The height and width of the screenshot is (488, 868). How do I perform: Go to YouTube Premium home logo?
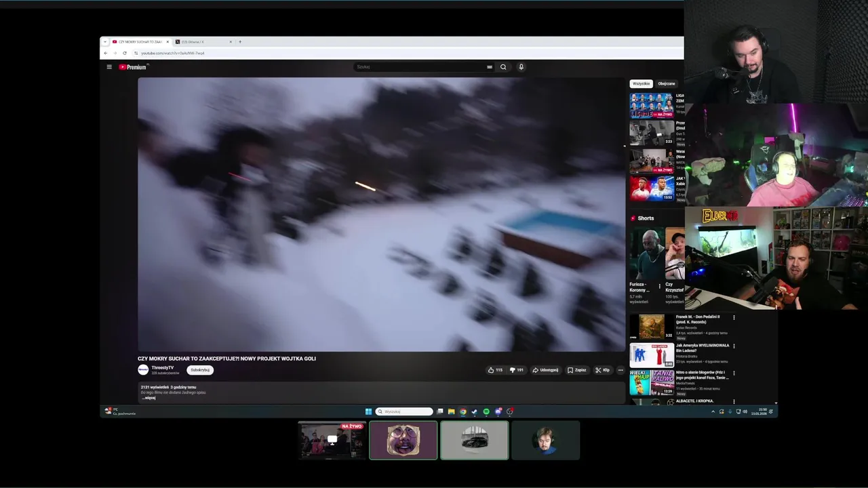click(x=132, y=67)
